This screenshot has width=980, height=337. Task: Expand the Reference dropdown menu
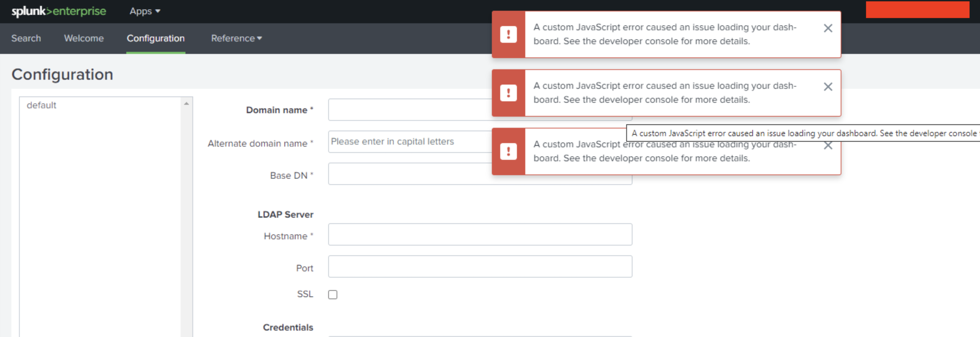pyautogui.click(x=236, y=38)
